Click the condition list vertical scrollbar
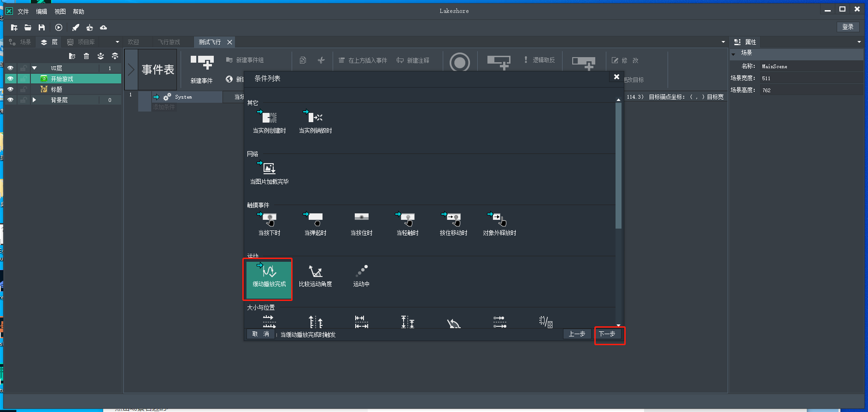The image size is (868, 412). coord(618,166)
